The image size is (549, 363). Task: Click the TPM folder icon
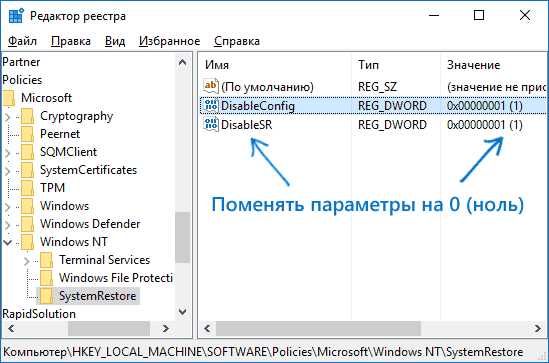coord(27,188)
